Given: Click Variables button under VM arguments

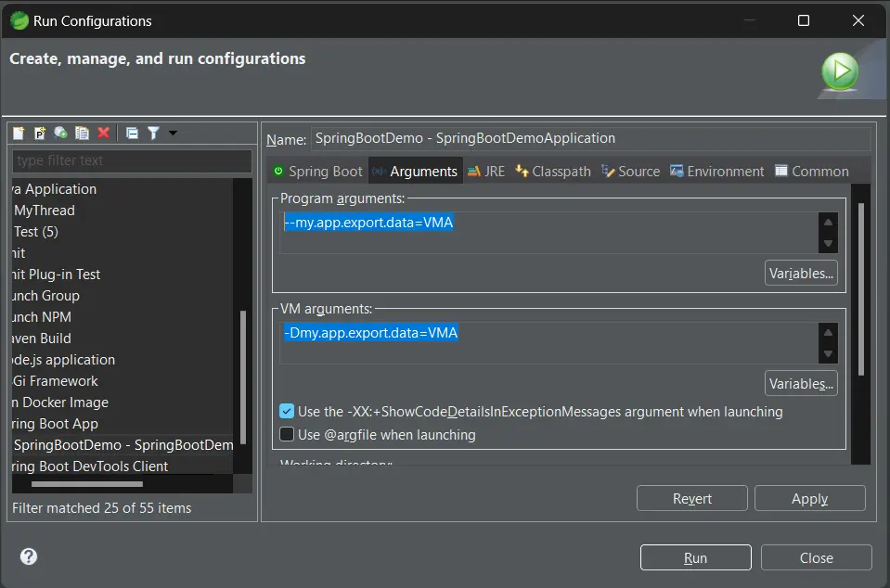Looking at the screenshot, I should click(x=801, y=384).
